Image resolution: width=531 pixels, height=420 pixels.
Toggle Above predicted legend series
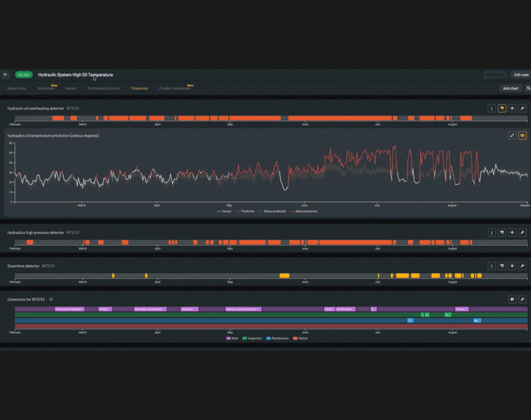click(x=304, y=211)
